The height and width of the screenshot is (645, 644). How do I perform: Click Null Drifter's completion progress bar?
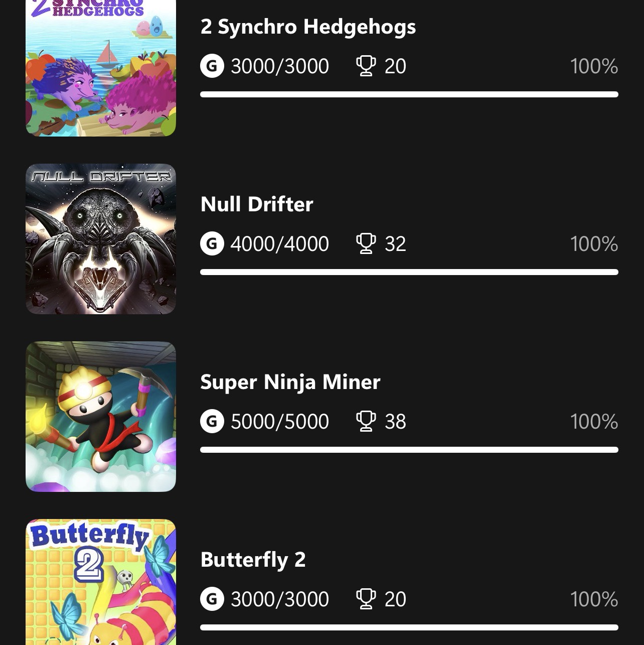(409, 272)
